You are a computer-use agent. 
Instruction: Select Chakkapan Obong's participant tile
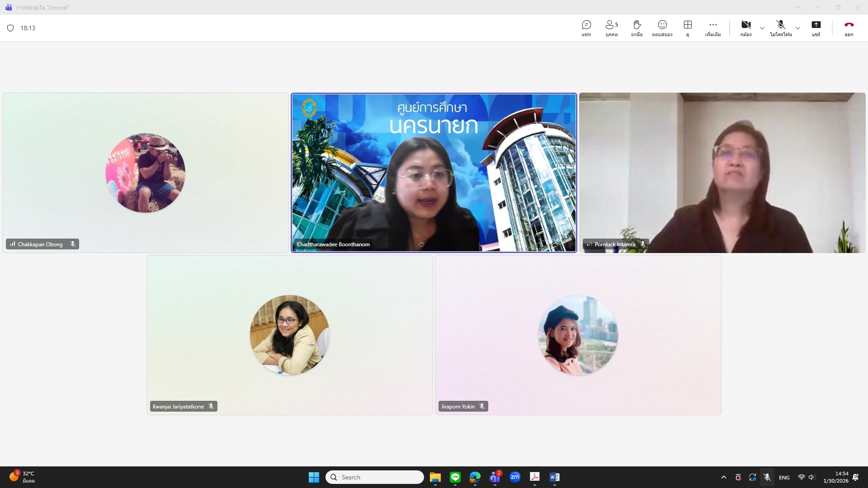point(145,173)
